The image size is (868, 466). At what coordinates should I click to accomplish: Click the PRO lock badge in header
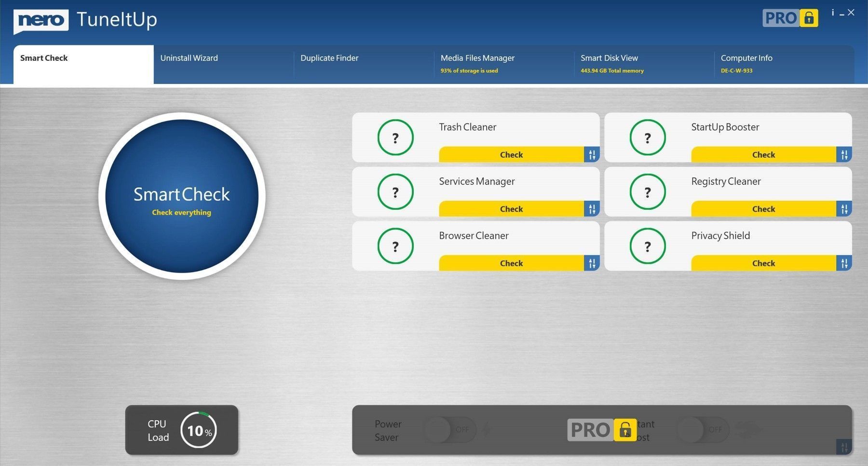click(x=790, y=18)
